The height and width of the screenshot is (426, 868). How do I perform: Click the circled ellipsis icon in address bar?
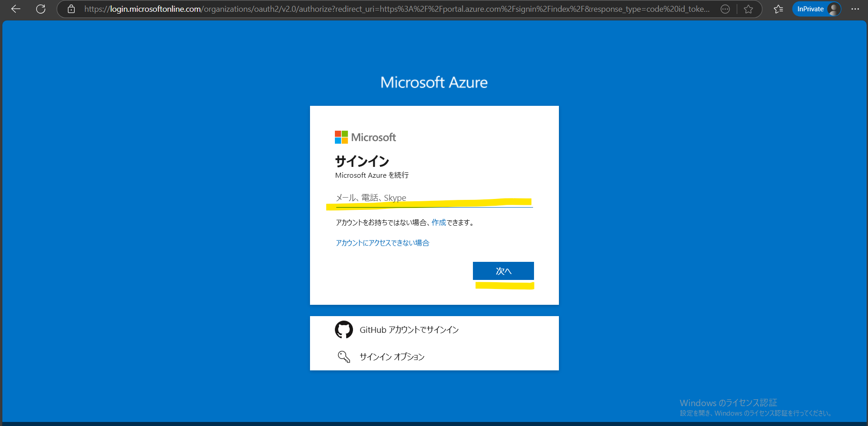coord(725,9)
